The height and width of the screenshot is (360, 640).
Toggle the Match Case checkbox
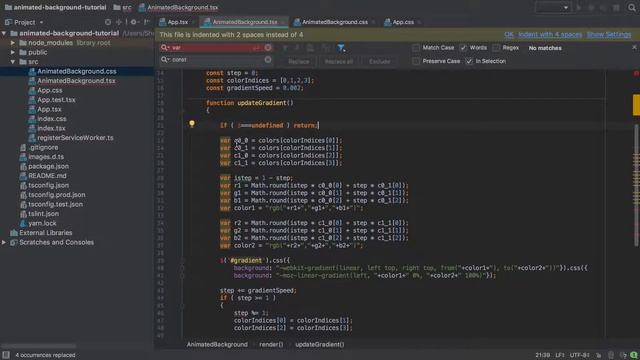coord(416,48)
